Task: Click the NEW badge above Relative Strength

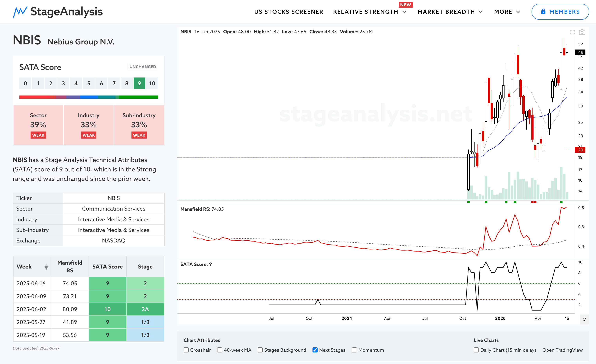Action: [x=405, y=5]
